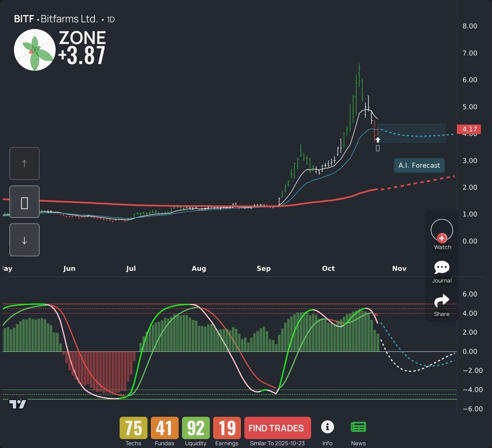Open the green leaf radar ZONE badge
This screenshot has height=448, width=492.
click(x=35, y=50)
